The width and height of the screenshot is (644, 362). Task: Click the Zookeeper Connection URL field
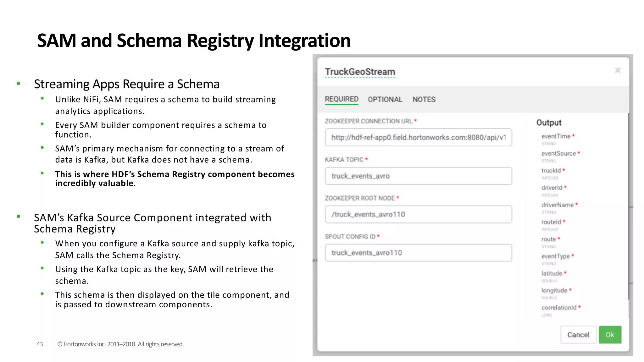click(419, 137)
